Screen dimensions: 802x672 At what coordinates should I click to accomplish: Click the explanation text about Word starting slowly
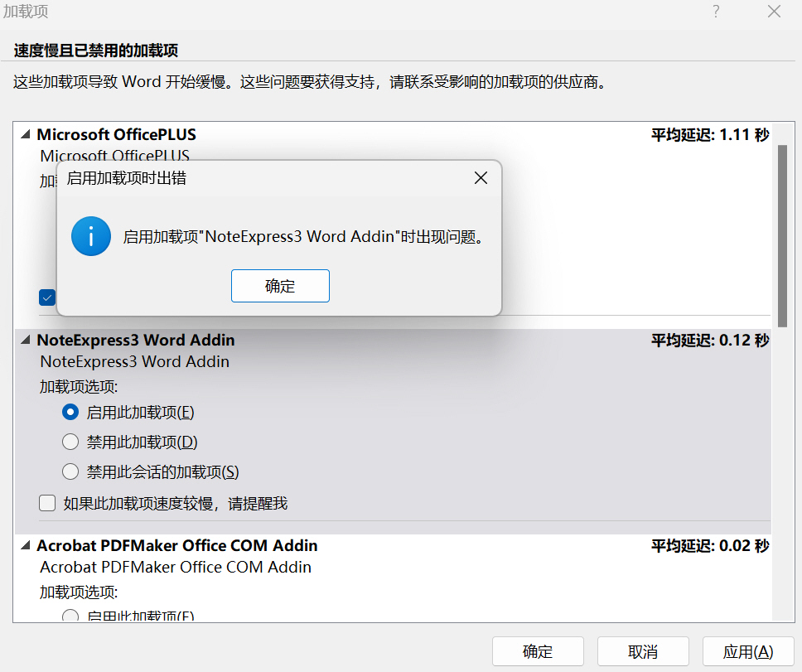coord(310,82)
